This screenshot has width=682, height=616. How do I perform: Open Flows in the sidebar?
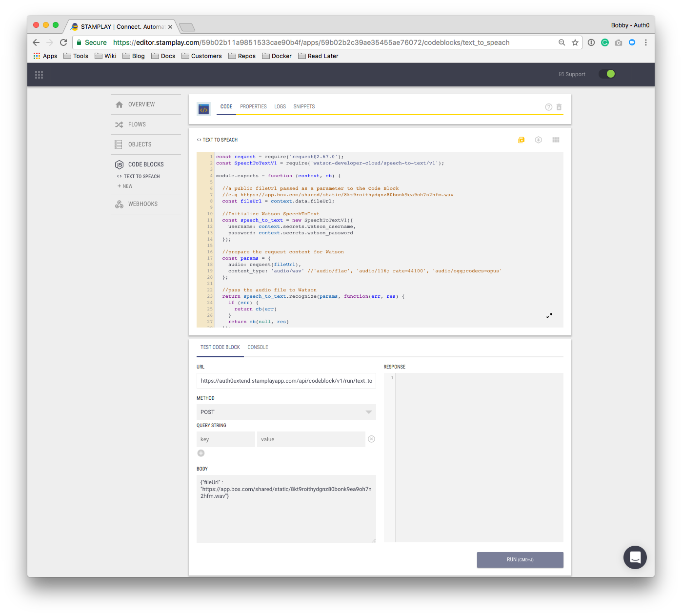[146, 124]
